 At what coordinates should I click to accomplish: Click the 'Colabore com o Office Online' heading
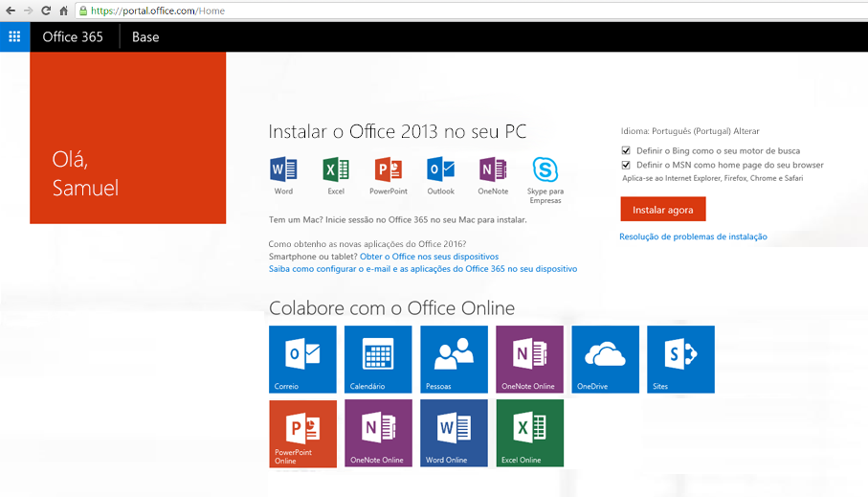[392, 308]
